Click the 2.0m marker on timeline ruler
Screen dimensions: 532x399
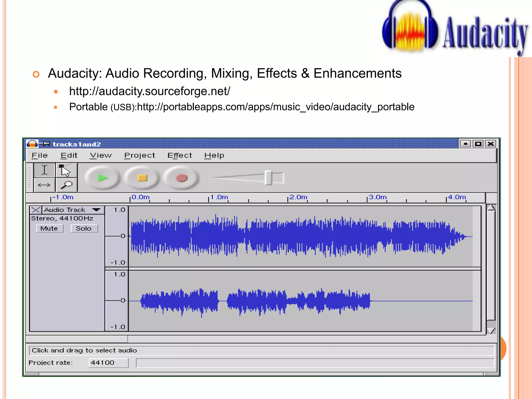pos(298,197)
